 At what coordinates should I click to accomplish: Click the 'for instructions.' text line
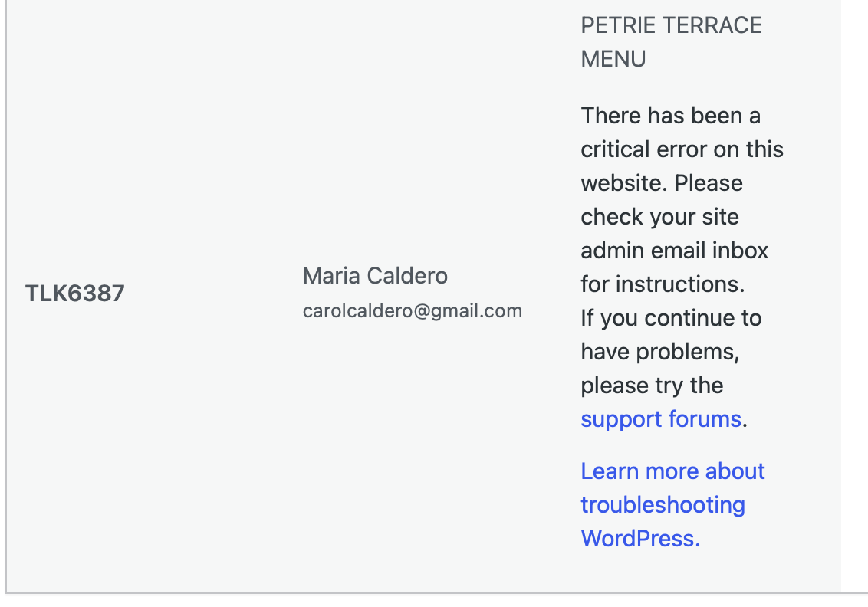(663, 284)
